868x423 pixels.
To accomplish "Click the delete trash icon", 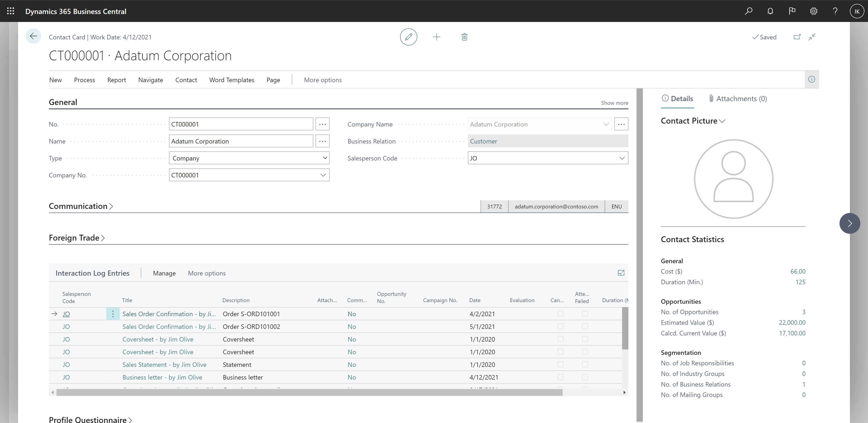I will pos(464,37).
